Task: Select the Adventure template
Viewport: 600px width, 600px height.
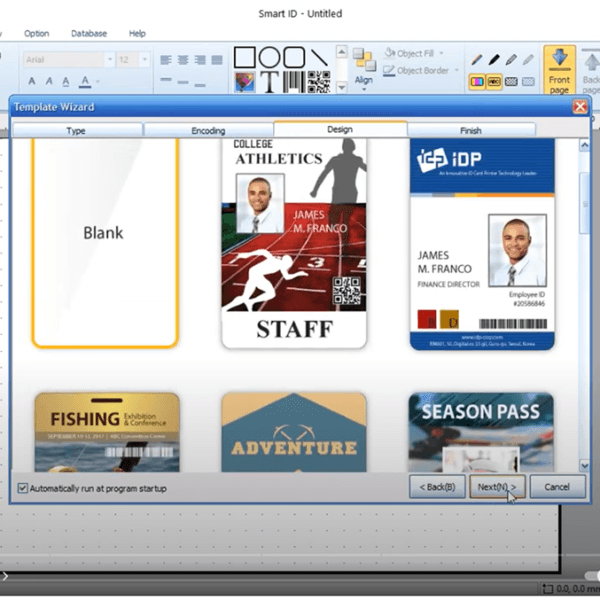Action: tap(294, 432)
